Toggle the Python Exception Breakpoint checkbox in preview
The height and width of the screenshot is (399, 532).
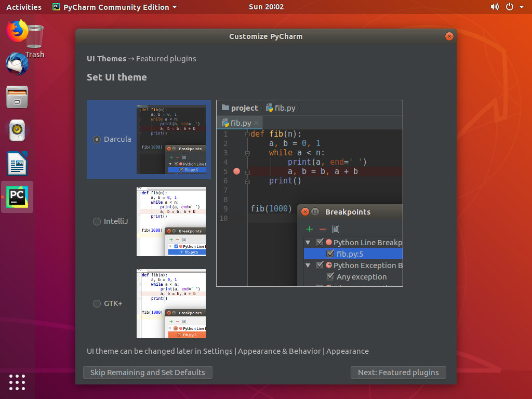tap(320, 265)
